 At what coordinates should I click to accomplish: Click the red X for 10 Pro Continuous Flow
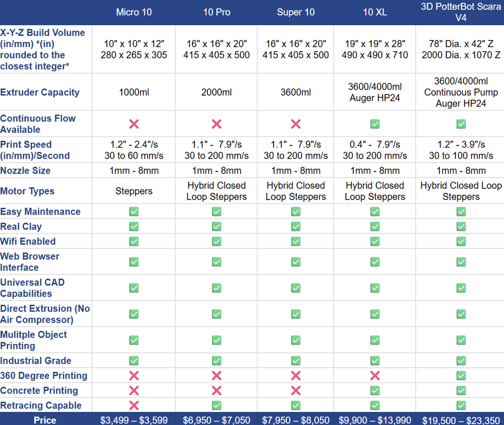(217, 124)
